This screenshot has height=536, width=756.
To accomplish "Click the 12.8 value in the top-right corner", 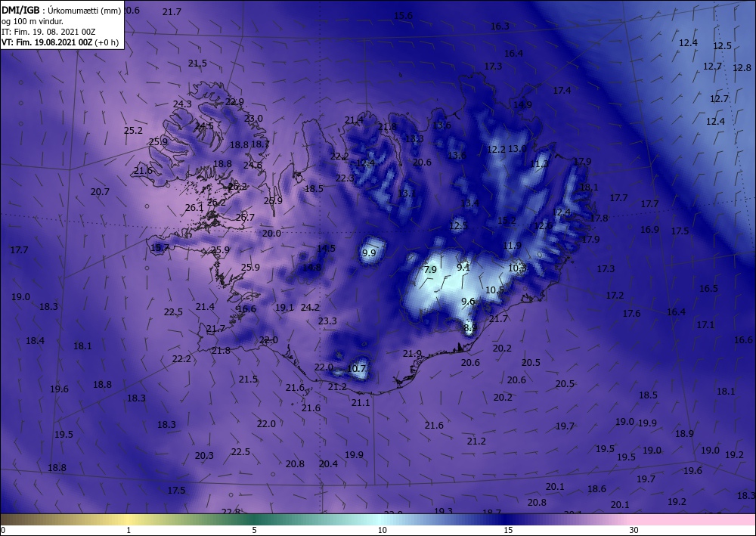I will click(742, 67).
